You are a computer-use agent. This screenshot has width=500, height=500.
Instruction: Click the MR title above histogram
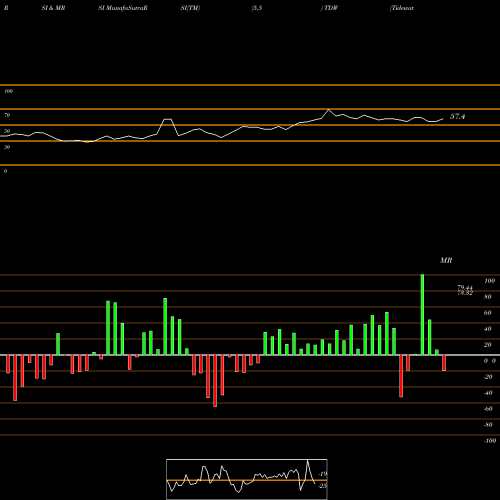pyautogui.click(x=446, y=260)
